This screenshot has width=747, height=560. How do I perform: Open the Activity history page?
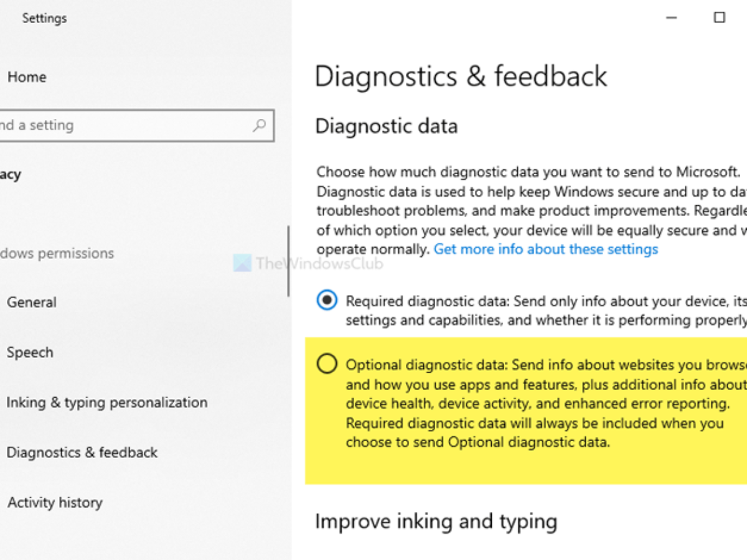55,503
